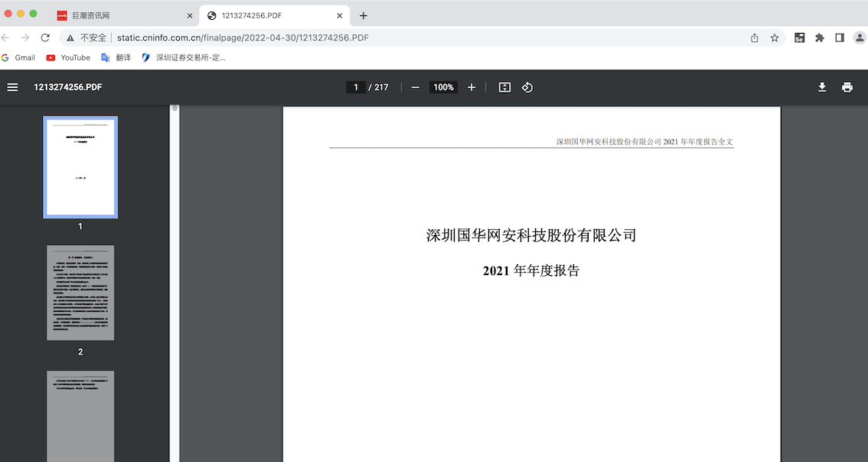Click the fit to page icon
The image size is (868, 462).
click(x=505, y=87)
